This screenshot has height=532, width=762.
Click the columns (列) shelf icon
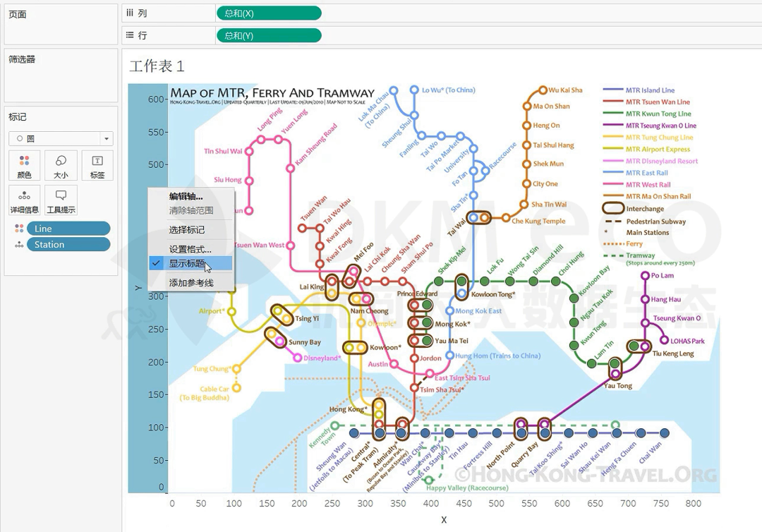(130, 13)
